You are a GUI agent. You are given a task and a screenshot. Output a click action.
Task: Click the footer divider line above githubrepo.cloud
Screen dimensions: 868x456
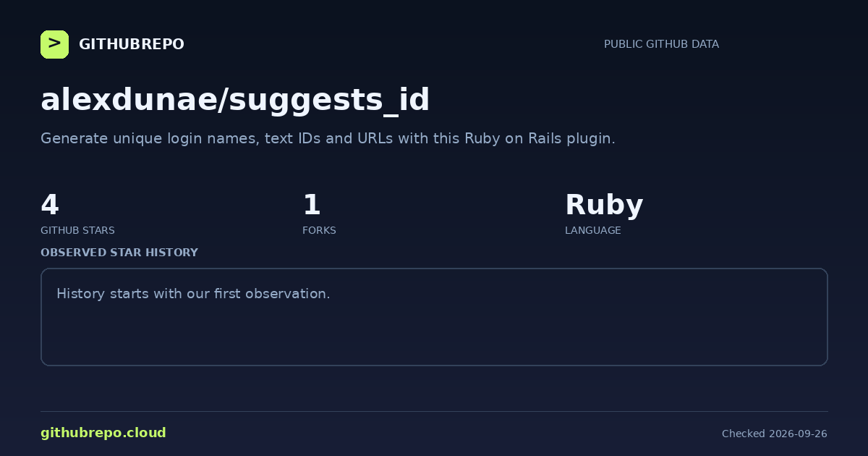pyautogui.click(x=434, y=411)
